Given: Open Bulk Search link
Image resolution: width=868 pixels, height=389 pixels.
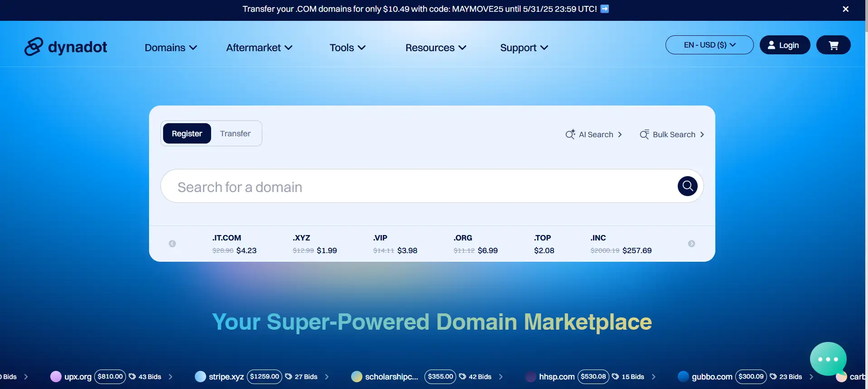Looking at the screenshot, I should [672, 134].
